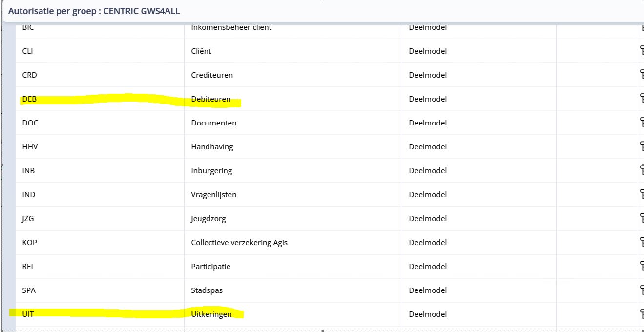
Task: Click Deelmodel in the Documenten row
Action: pos(428,123)
